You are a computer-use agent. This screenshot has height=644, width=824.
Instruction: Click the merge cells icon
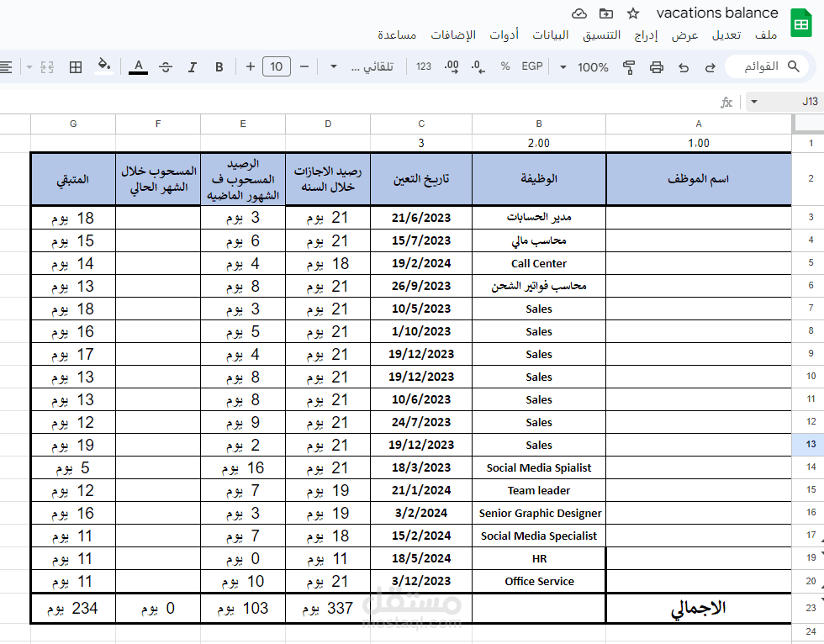click(47, 67)
